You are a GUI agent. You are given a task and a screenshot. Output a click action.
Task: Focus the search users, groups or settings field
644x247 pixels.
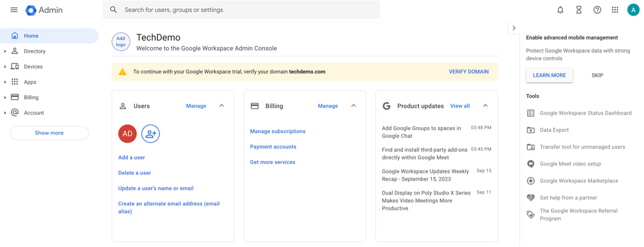tap(247, 10)
